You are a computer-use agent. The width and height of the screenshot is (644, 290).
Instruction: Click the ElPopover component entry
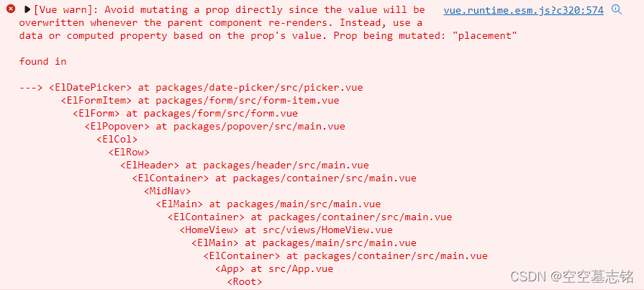[x=215, y=127]
